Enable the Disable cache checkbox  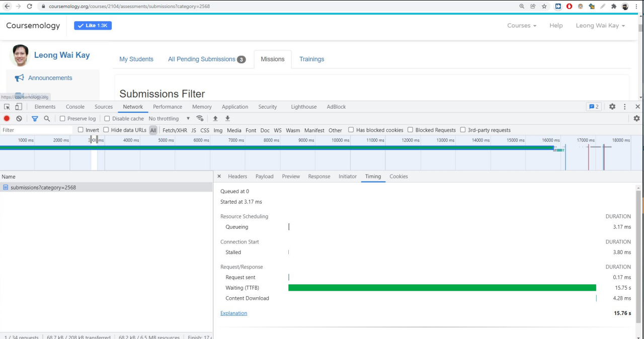107,118
